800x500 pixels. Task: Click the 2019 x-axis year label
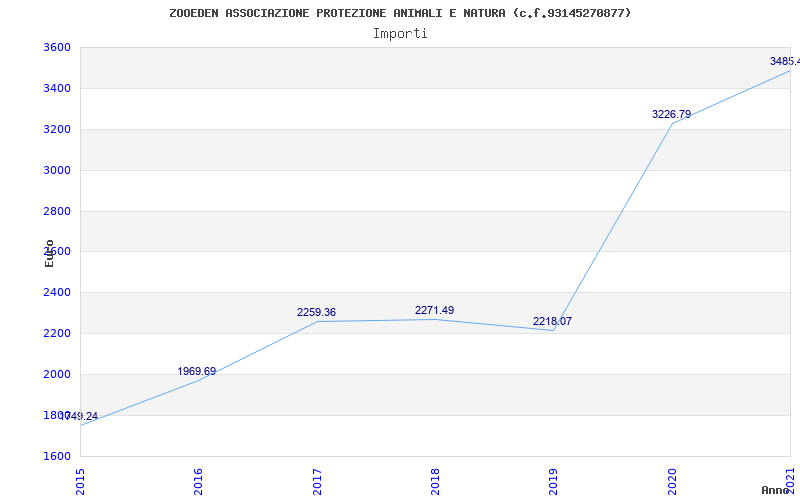554,482
